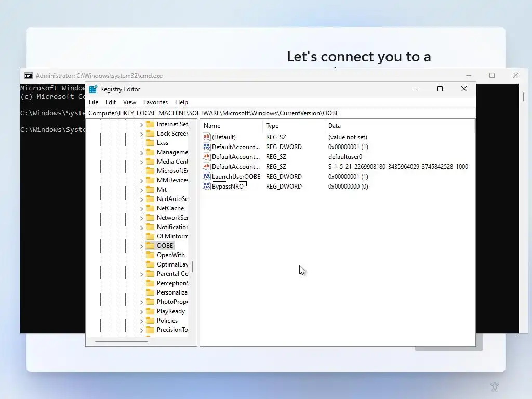
Task: Click the NetCache folder icon
Action: coord(150,208)
